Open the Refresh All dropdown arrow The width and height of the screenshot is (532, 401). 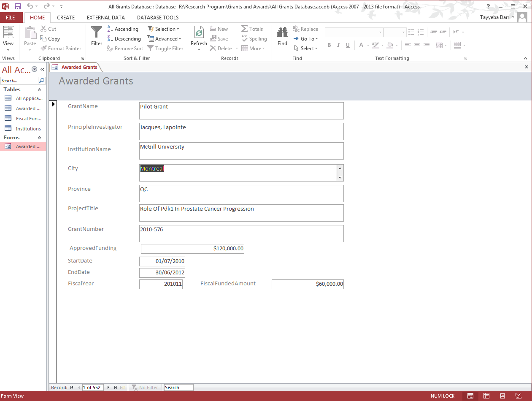199,50
